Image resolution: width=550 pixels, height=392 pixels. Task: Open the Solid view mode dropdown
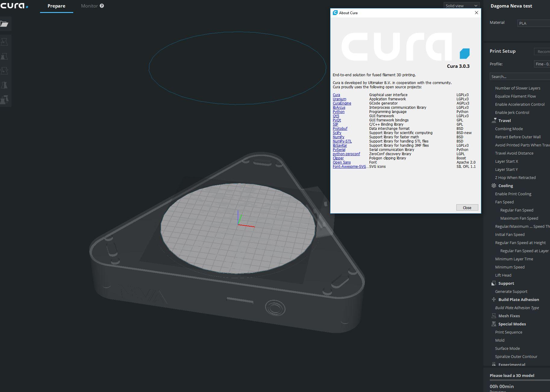coord(461,6)
